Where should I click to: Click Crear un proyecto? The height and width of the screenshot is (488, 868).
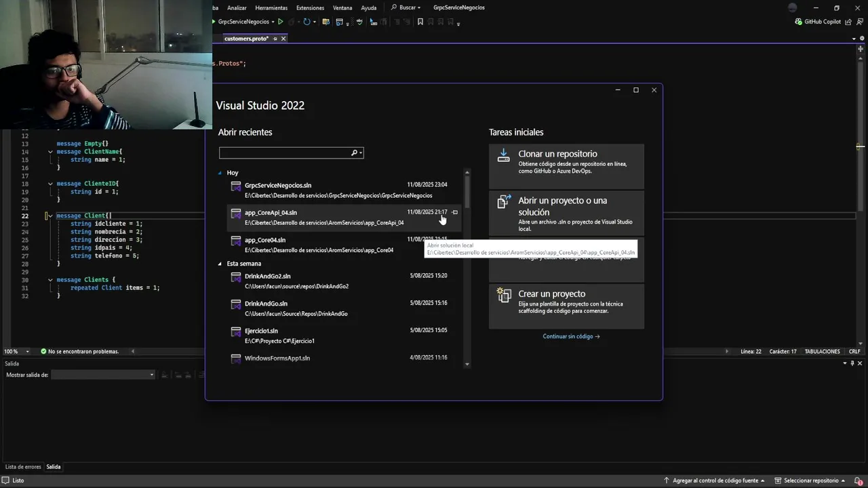pyautogui.click(x=566, y=306)
